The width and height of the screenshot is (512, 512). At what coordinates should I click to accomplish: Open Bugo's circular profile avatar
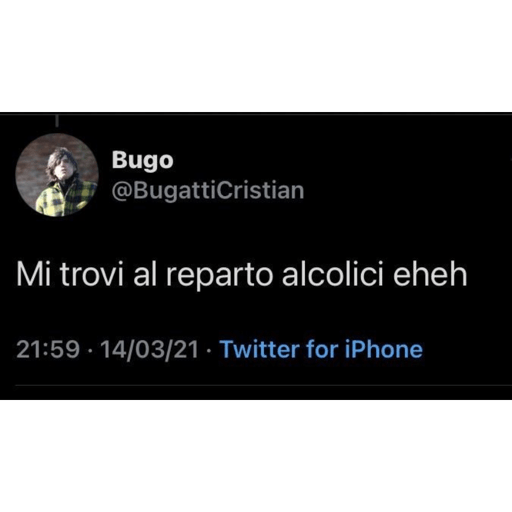(x=57, y=175)
